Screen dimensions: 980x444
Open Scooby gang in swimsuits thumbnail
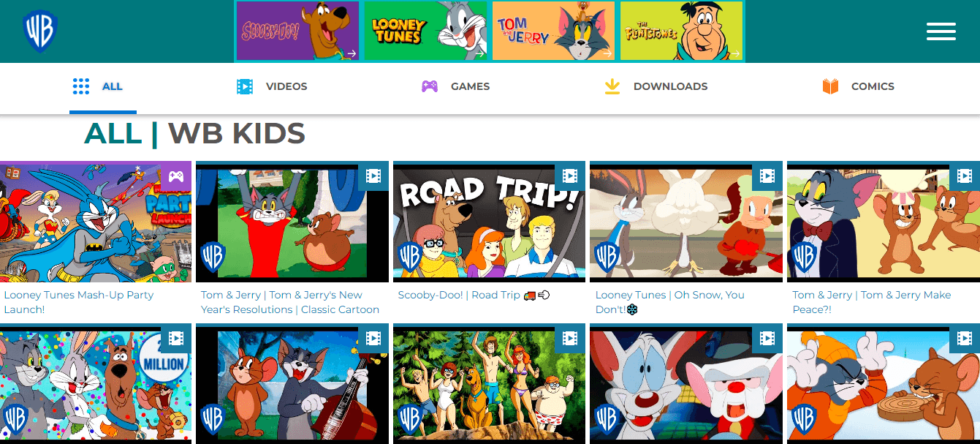490,385
